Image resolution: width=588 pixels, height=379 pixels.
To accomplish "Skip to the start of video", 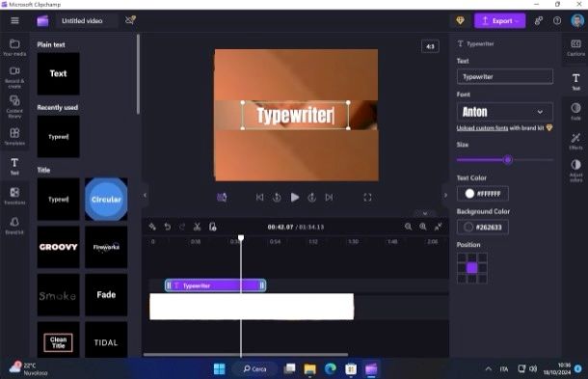I will [x=259, y=198].
